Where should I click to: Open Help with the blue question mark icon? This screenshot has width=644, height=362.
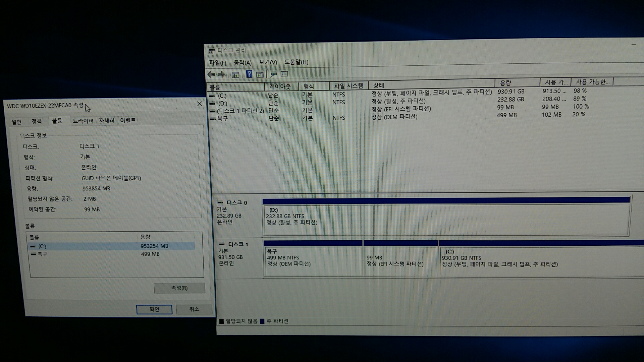(x=249, y=74)
